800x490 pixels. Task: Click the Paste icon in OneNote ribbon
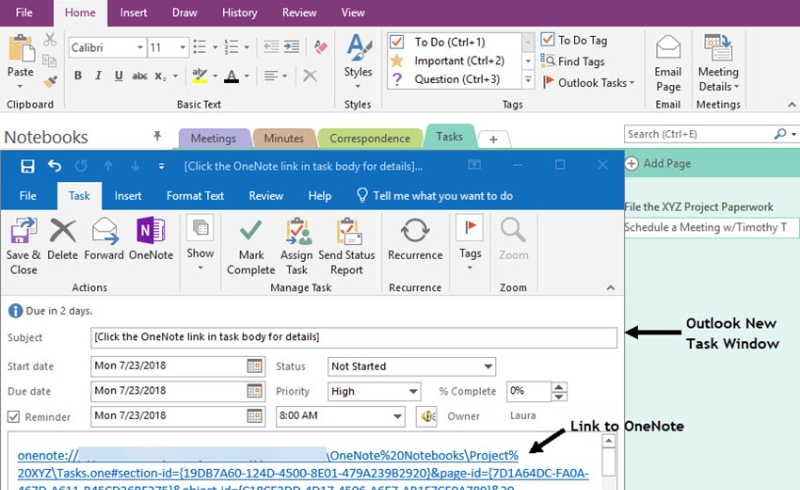(20, 50)
